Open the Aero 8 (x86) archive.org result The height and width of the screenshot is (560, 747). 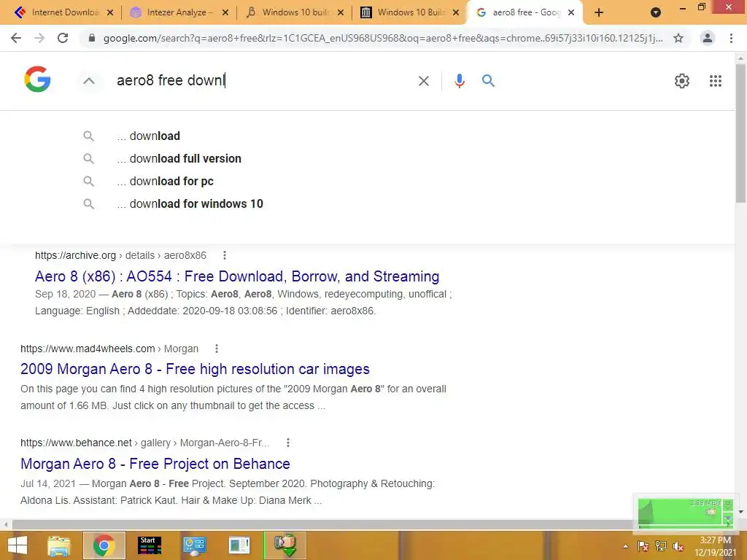(x=237, y=276)
